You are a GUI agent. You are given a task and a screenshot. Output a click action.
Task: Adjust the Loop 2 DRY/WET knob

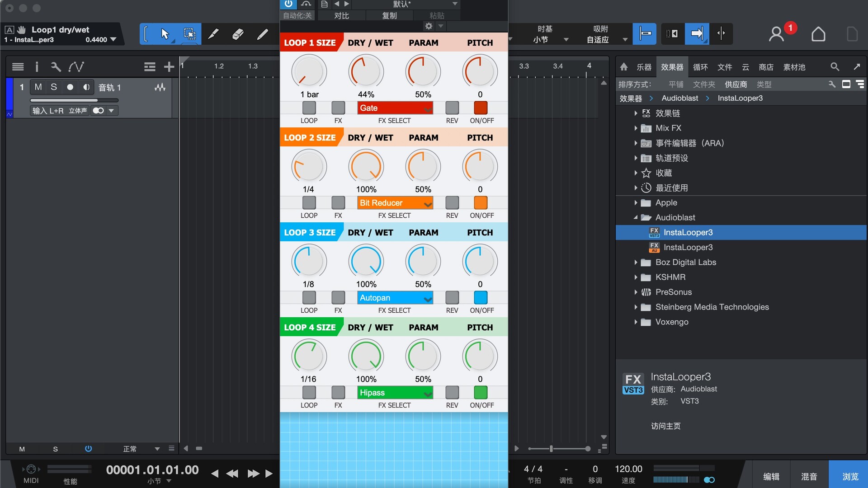click(x=366, y=166)
